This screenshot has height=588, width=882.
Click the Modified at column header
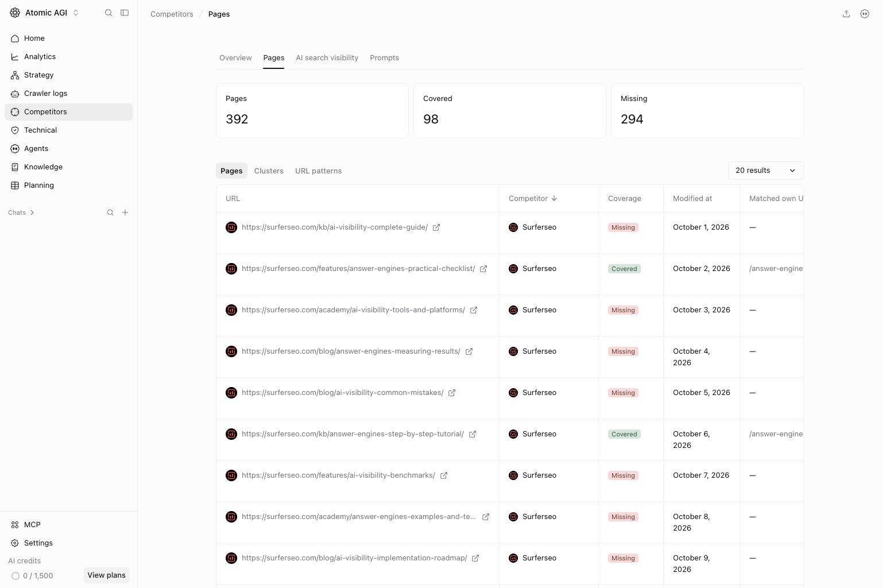coord(693,199)
